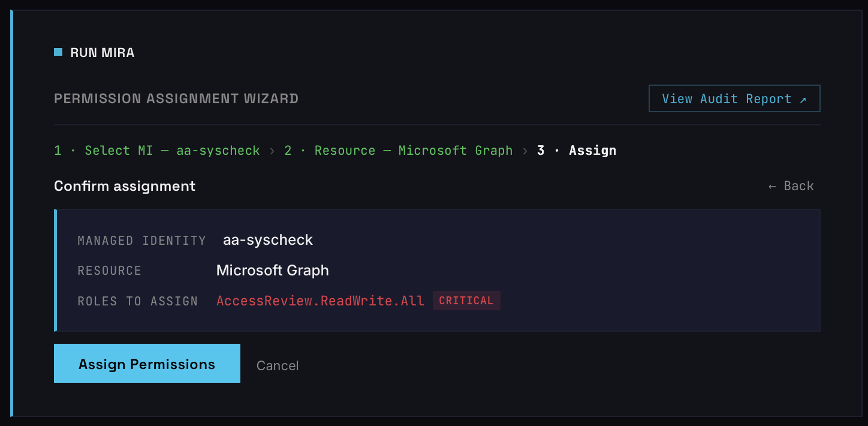Return to step 2 Resource Microsoft Graph
Image resolution: width=868 pixels, height=426 pixels.
click(399, 151)
